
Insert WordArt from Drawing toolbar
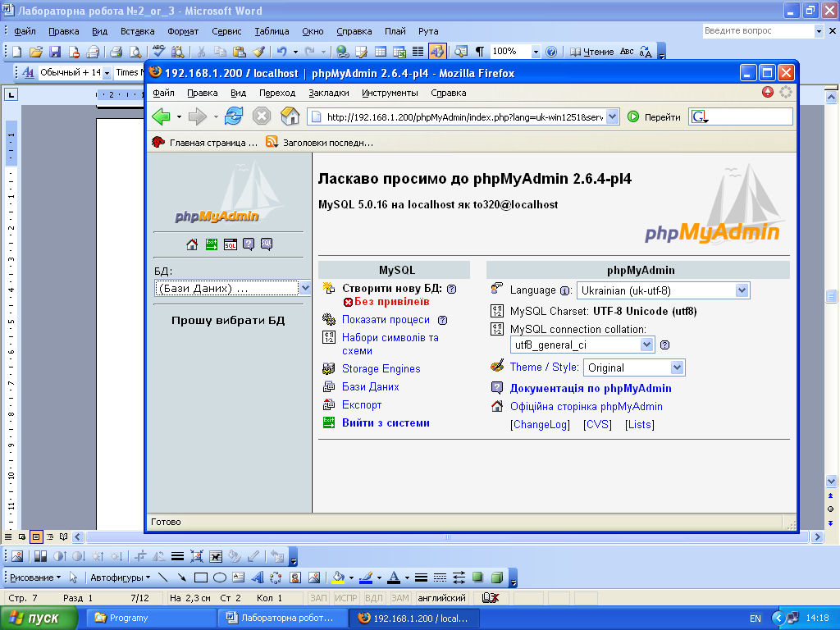[x=258, y=577]
